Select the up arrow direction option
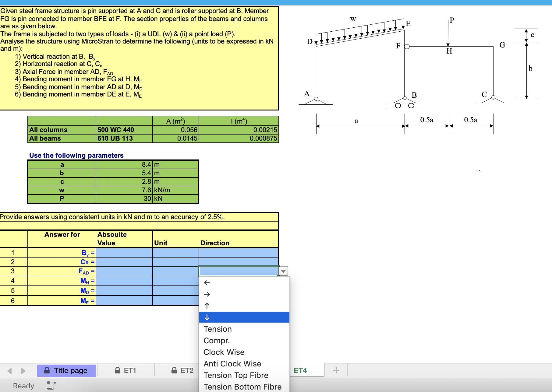 coord(207,305)
